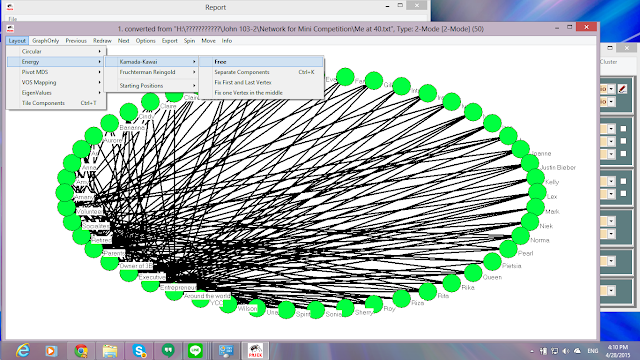
Task: Expand the Circular layout submenu
Action: pyautogui.click(x=56, y=51)
